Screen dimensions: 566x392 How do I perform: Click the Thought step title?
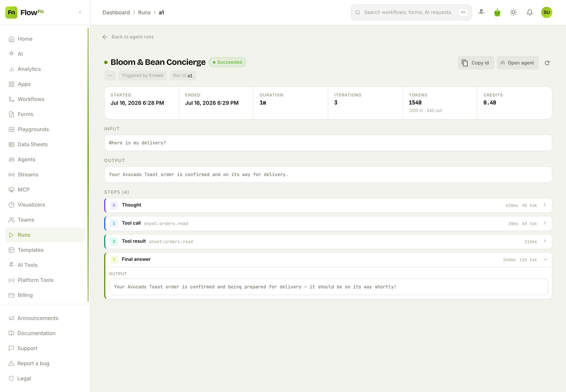coord(131,205)
